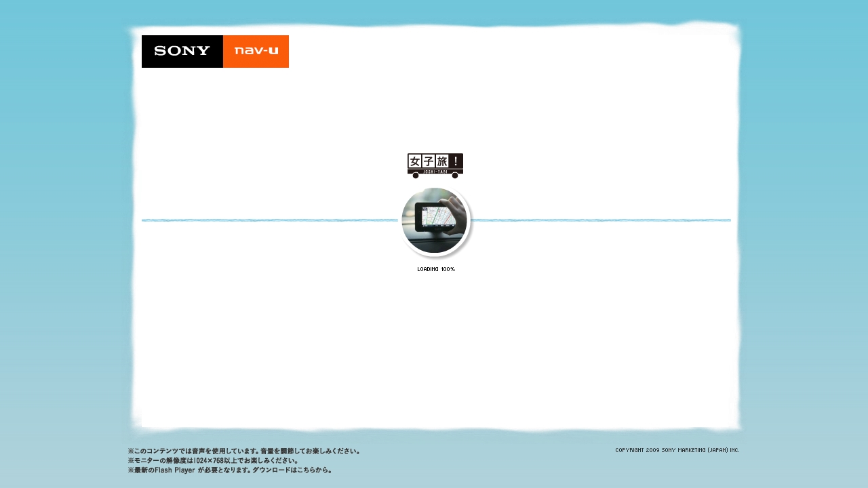Click the JOSHI-TABI text under the kanji
Screen dimensions: 868x488
point(435,171)
